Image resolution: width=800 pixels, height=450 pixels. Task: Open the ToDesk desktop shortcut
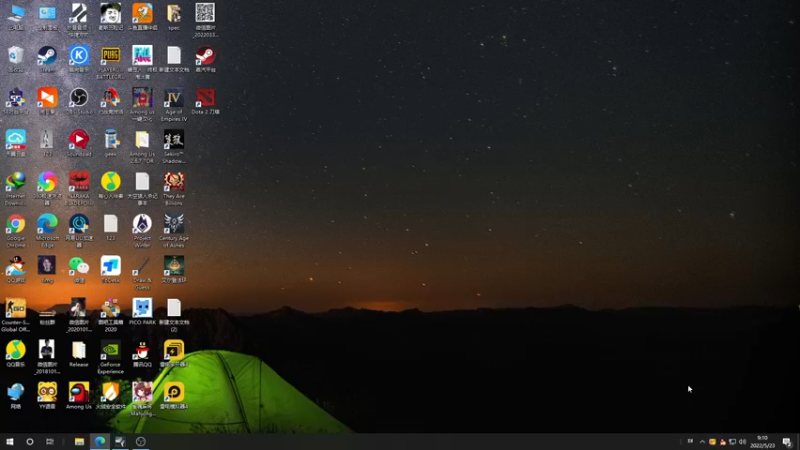coord(110,266)
